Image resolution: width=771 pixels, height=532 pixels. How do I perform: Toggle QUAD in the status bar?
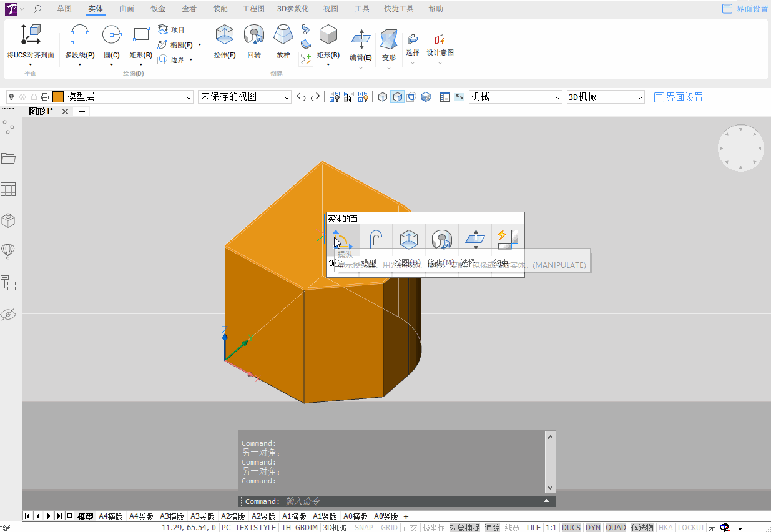point(616,528)
